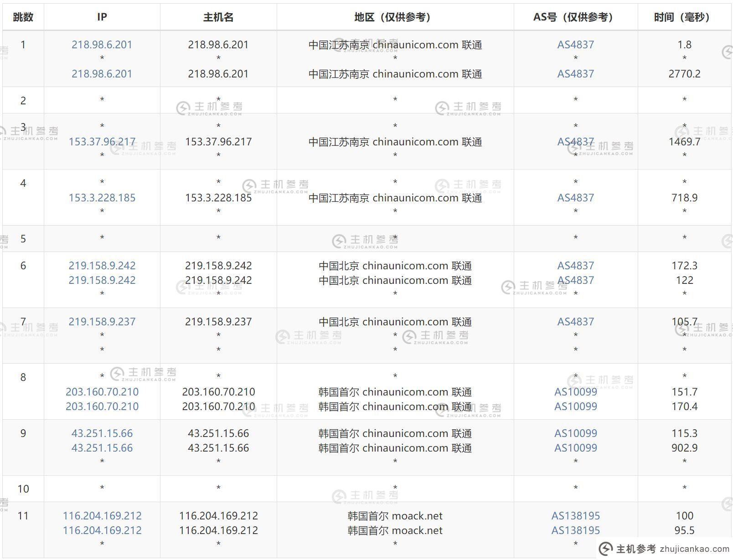Click AS138195 link on the 95.5 ms line
This screenshot has height=560, width=733.
point(576,530)
